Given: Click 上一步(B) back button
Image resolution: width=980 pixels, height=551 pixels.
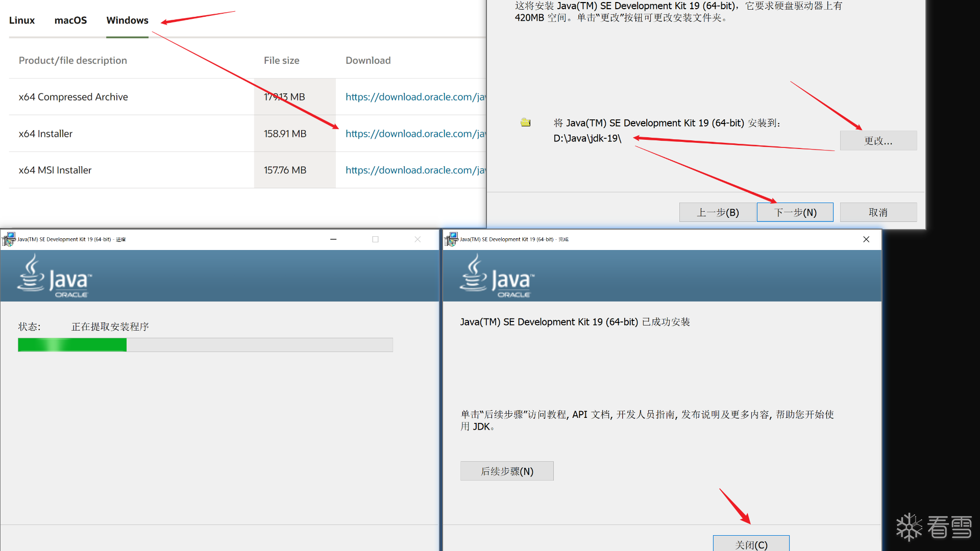Looking at the screenshot, I should [x=718, y=212].
